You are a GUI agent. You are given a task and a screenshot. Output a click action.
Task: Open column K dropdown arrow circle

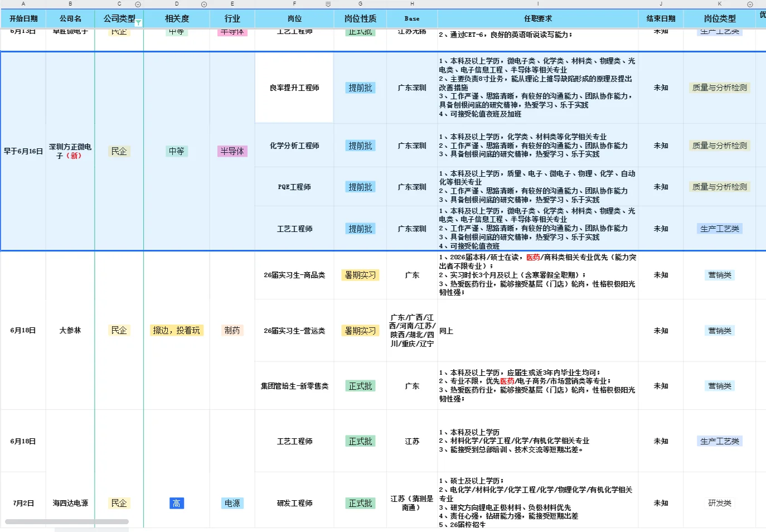tap(750, 4)
